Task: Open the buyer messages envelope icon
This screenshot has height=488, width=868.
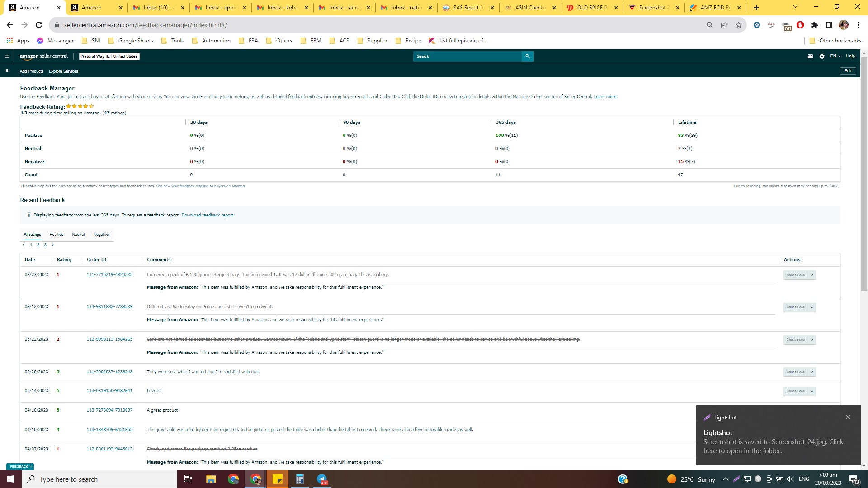Action: point(810,56)
